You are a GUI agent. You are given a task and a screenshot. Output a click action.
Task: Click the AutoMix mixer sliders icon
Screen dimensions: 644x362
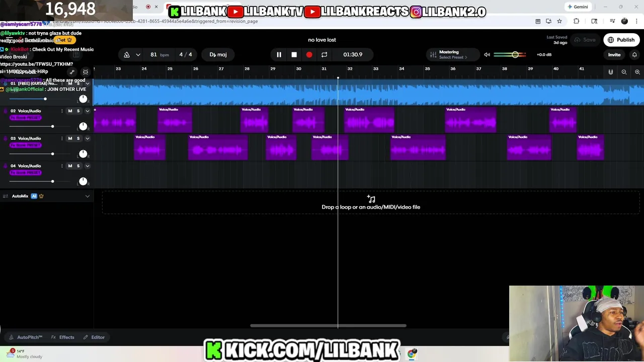coord(6,196)
